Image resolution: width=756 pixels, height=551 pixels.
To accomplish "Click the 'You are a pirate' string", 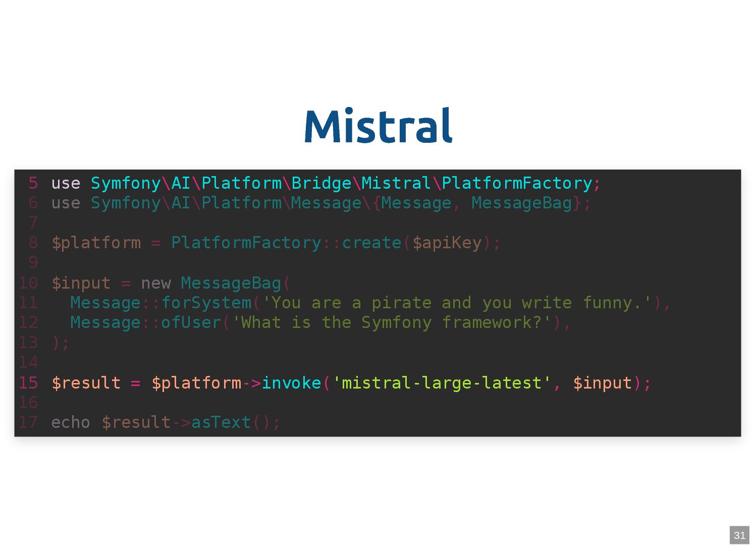I will pos(457,303).
